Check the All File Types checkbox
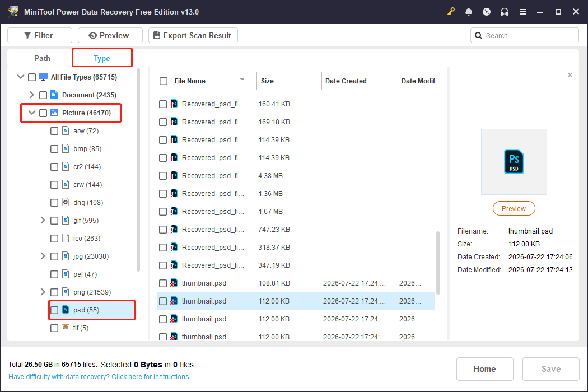This screenshot has height=392, width=588. tap(32, 77)
